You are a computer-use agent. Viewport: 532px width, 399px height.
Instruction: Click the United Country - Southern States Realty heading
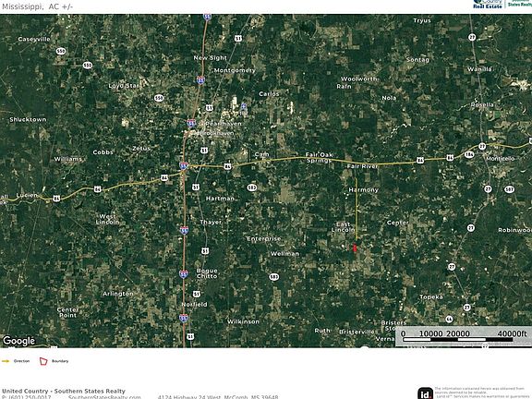64,391
